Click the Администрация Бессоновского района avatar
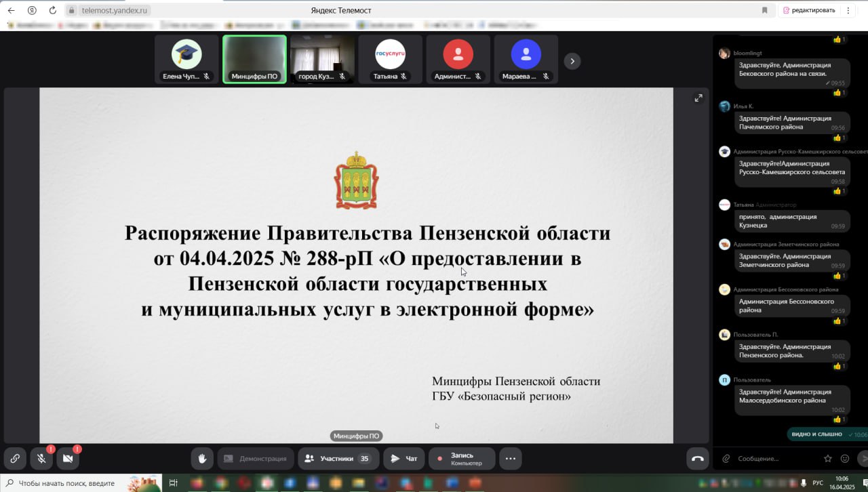This screenshot has width=868, height=492. pyautogui.click(x=724, y=289)
